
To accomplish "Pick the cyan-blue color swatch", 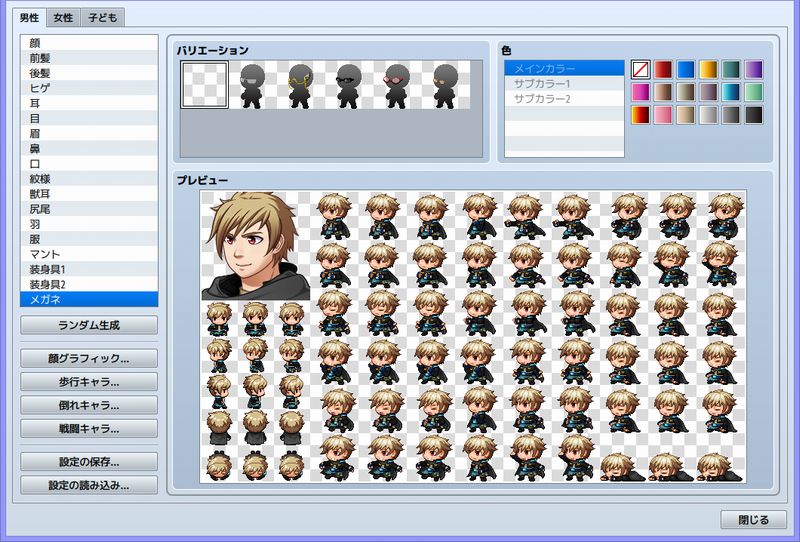I will click(x=731, y=92).
